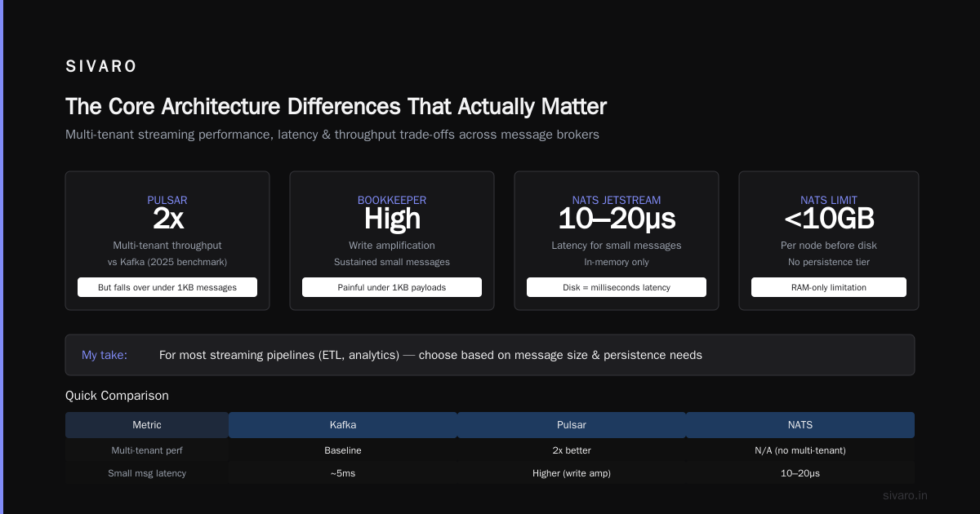Click 'vs Kafka (2025 benchmark)' text

167,262
